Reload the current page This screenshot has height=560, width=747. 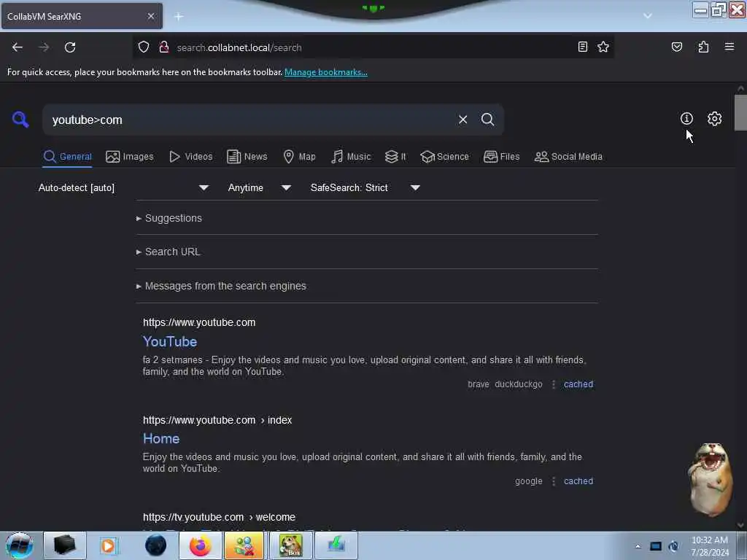(x=70, y=47)
